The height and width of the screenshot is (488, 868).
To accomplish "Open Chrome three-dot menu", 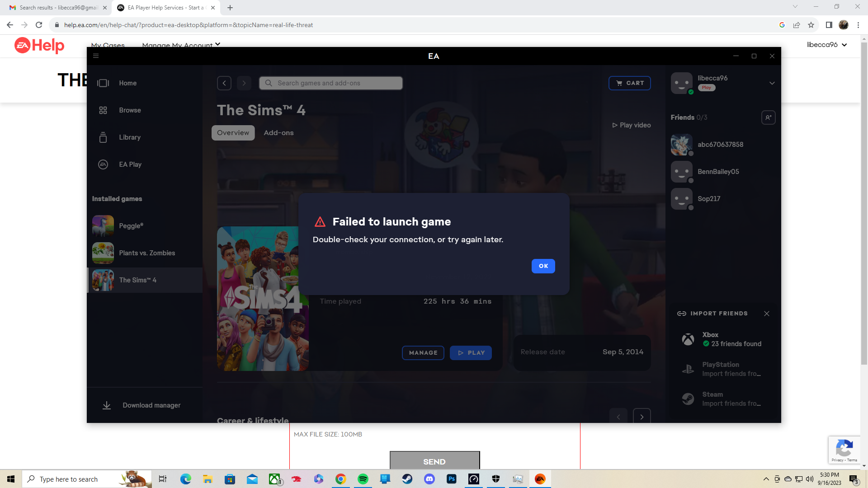I will point(858,25).
